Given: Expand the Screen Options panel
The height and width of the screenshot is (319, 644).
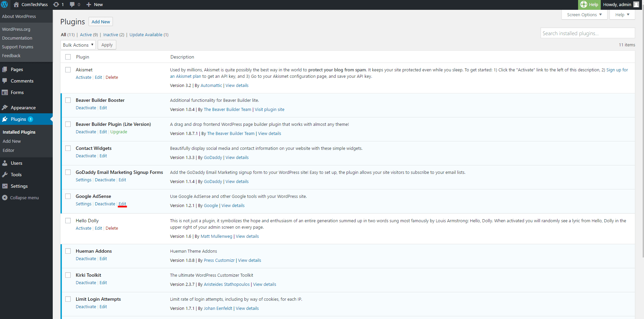Looking at the screenshot, I should [x=584, y=15].
